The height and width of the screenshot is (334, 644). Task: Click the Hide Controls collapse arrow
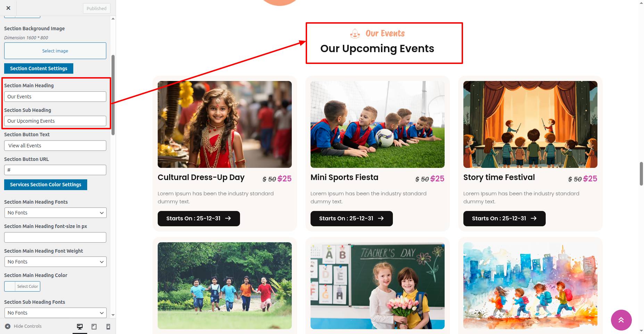[8, 326]
